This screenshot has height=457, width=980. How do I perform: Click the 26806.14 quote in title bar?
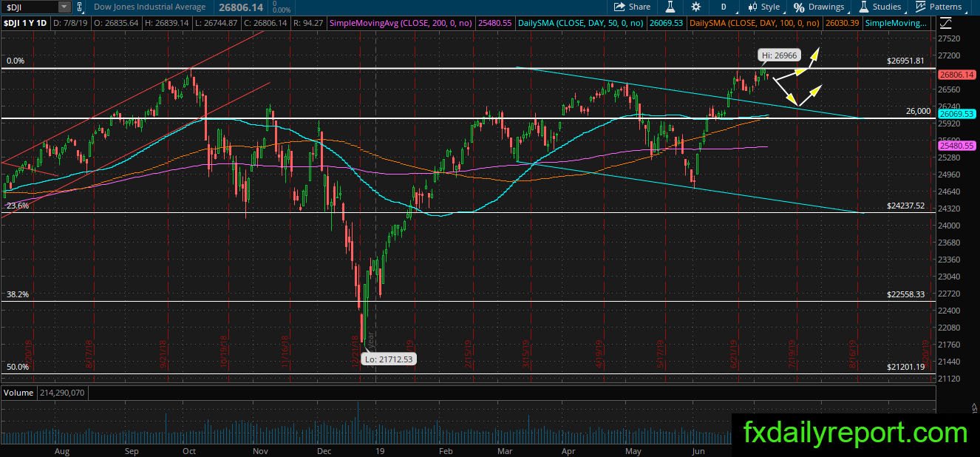click(240, 7)
